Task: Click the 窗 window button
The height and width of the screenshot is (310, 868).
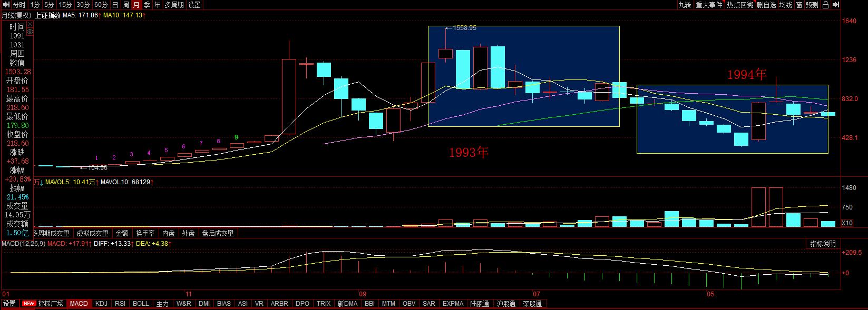Action: click(x=799, y=5)
